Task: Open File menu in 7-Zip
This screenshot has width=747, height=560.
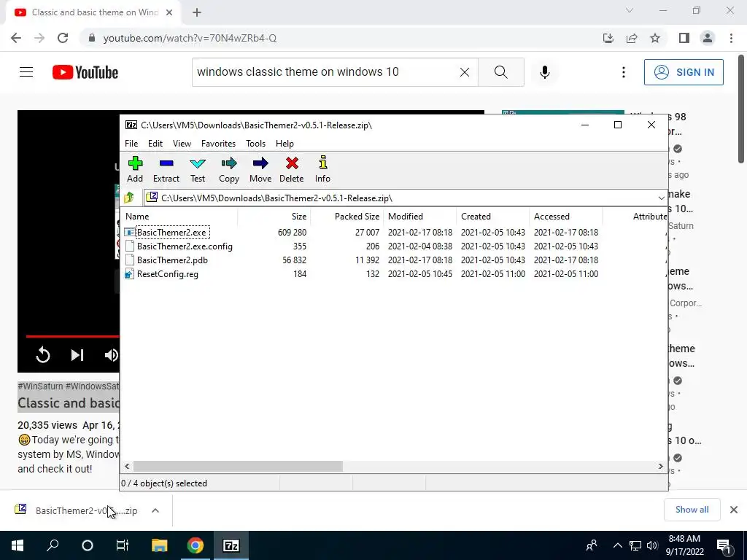Action: (x=131, y=144)
